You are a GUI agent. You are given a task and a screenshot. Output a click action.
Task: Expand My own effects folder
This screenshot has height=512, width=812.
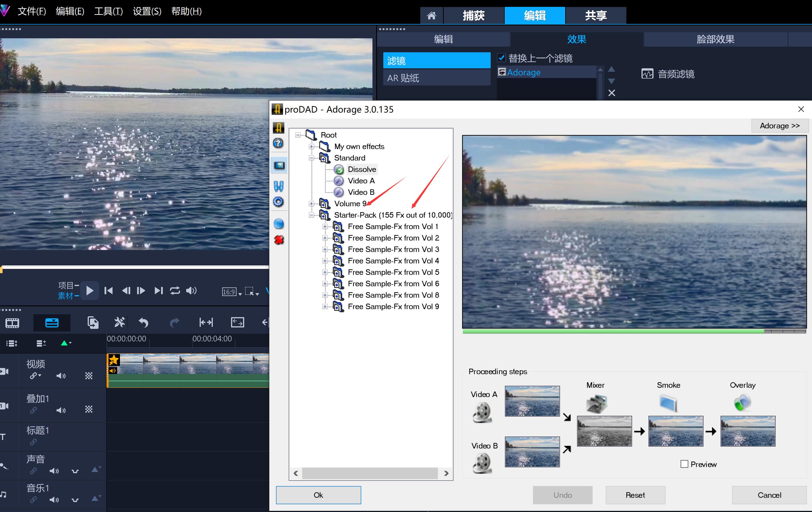click(311, 146)
